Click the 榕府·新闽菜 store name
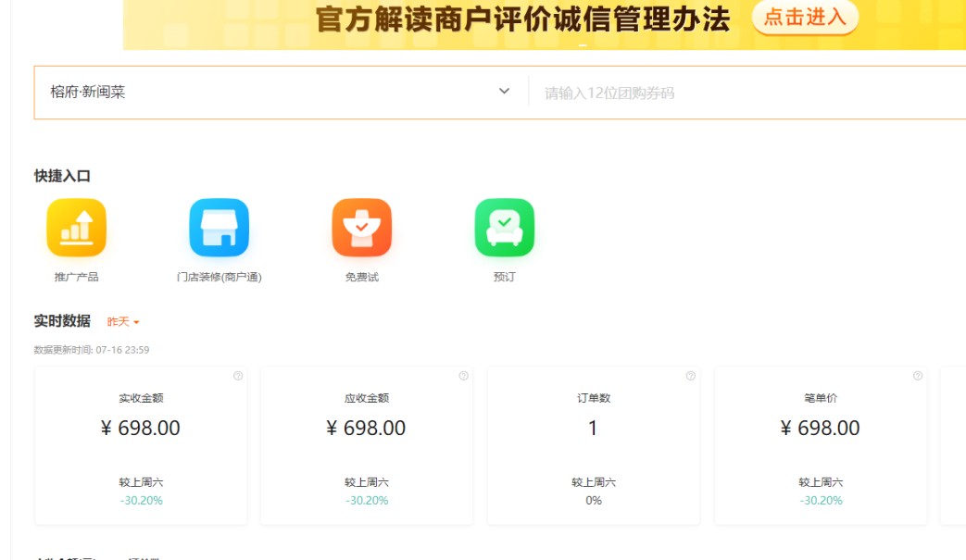Viewport: 966px width, 560px height. 88,93
